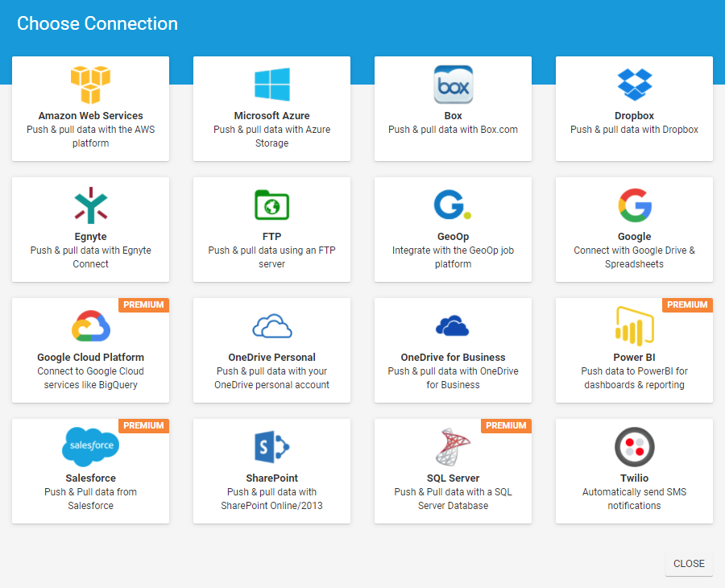Choose the Box connection title
Viewport: 725px width, 588px height.
[453, 115]
